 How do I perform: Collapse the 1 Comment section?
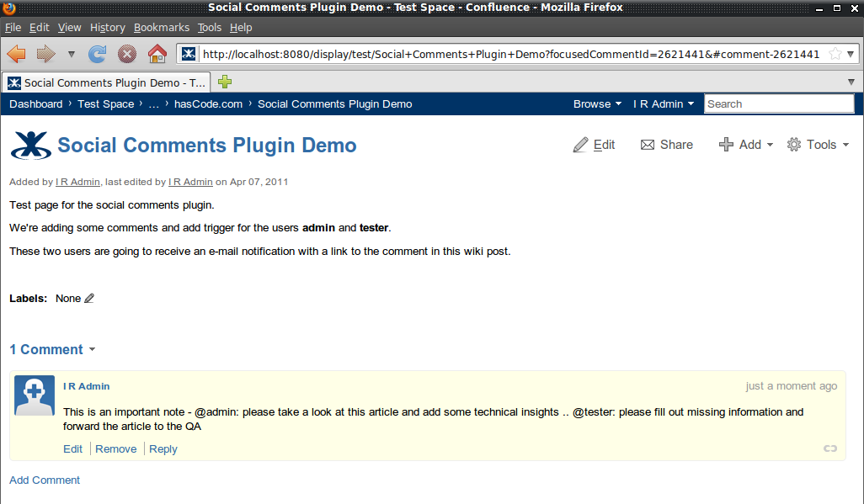(x=93, y=349)
